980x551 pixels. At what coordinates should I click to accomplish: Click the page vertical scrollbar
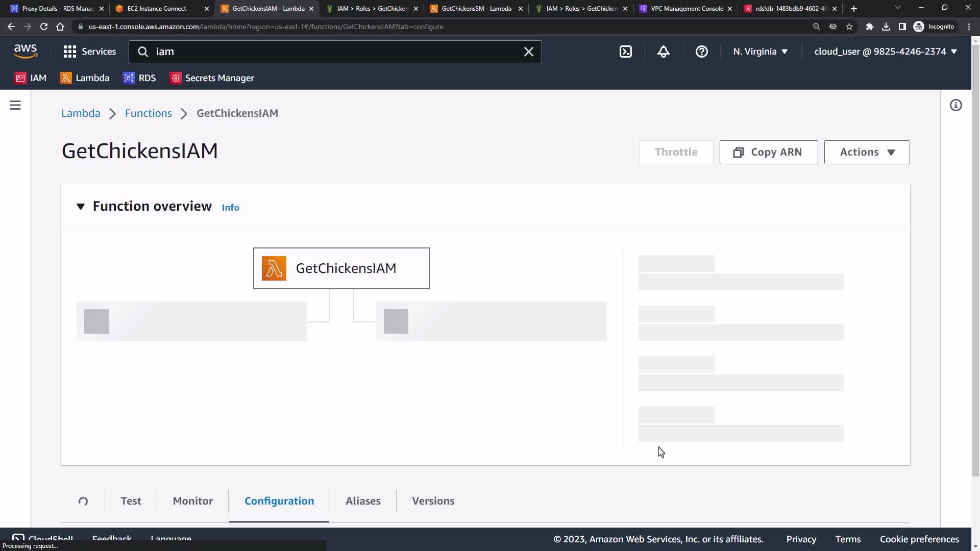coord(975,255)
